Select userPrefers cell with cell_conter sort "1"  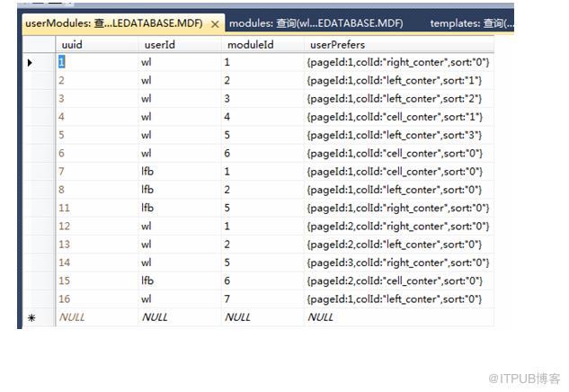[399, 117]
